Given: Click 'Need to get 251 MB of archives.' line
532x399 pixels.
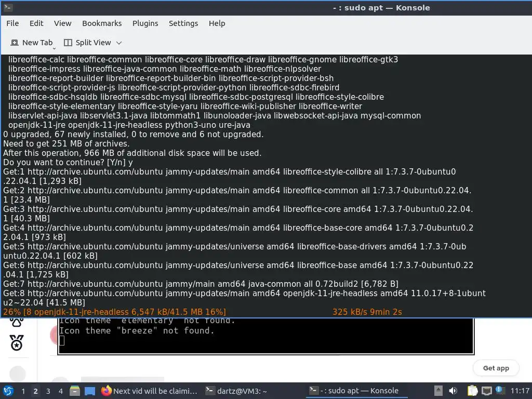Looking at the screenshot, I should point(66,144).
